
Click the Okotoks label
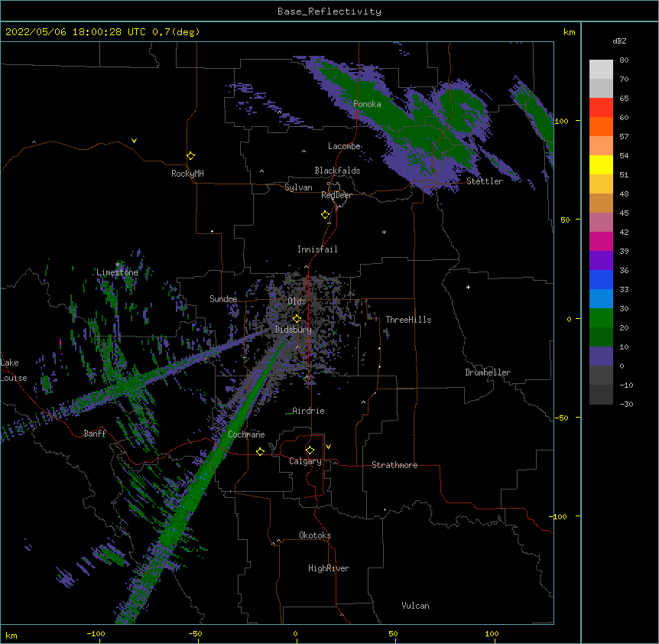[315, 535]
